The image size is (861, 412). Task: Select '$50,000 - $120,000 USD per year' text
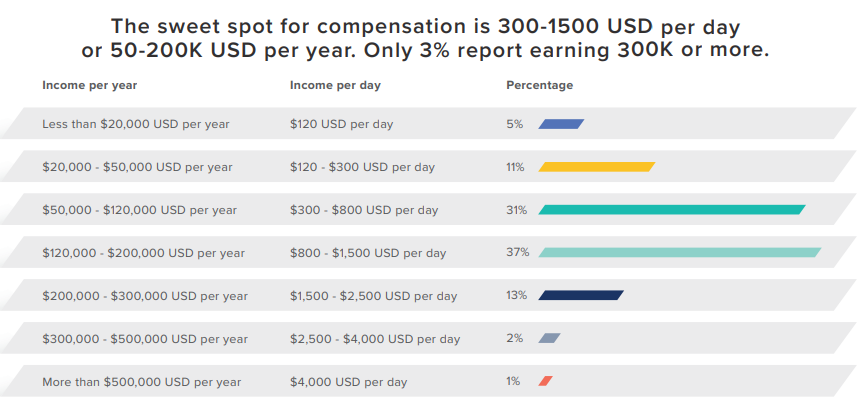point(139,210)
